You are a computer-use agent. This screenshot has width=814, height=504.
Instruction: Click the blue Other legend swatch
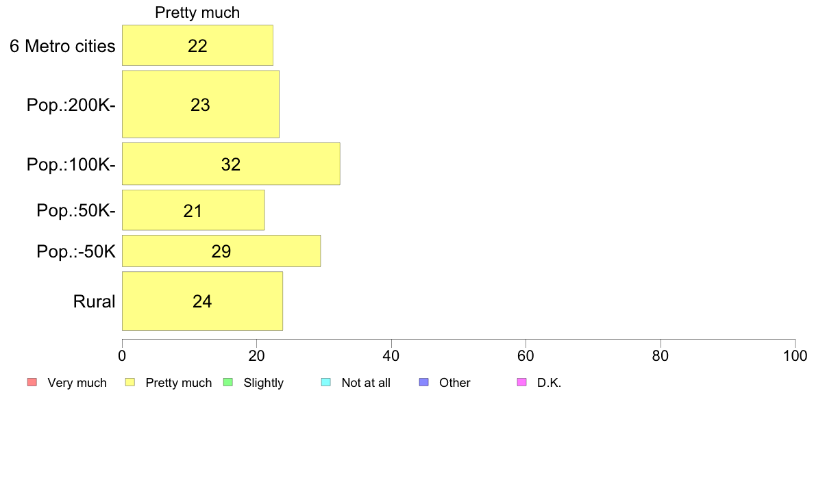click(423, 383)
